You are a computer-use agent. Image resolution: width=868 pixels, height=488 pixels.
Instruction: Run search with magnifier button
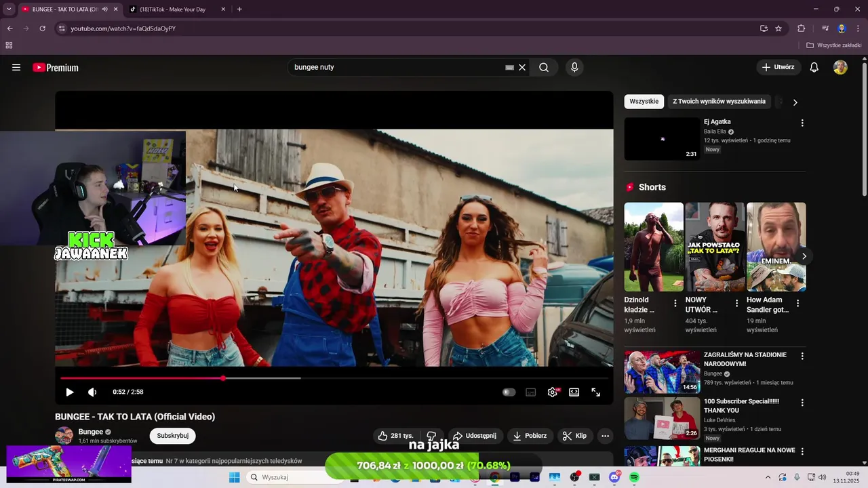544,67
